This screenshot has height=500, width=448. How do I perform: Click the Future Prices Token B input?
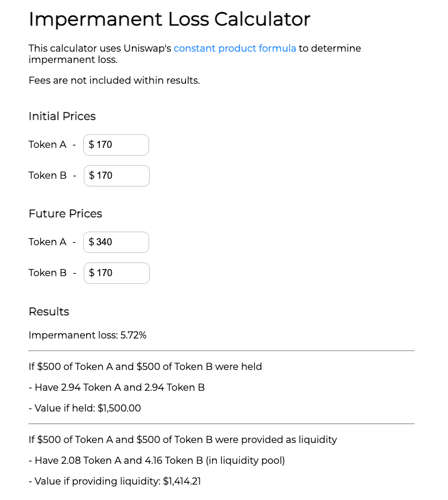[116, 273]
